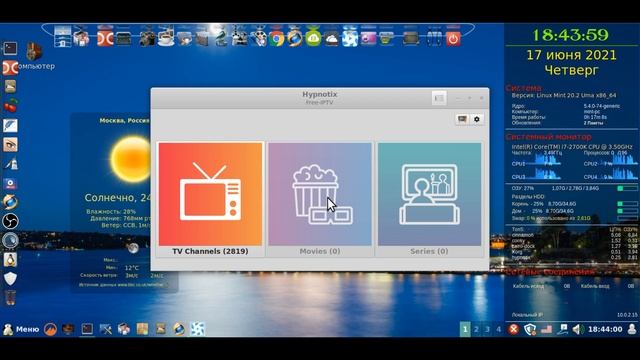Viewport: 640px width, 360px height.
Task: Open the Movies (0) tile
Action: click(320, 199)
